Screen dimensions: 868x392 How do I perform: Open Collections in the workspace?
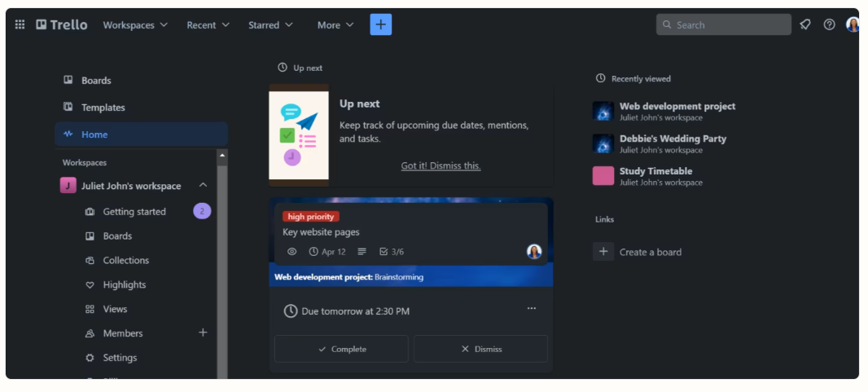coord(126,260)
